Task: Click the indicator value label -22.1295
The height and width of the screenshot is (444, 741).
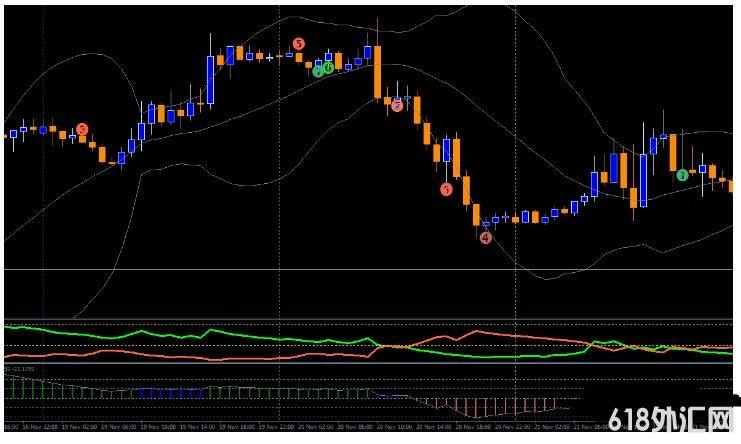Action: coord(22,369)
